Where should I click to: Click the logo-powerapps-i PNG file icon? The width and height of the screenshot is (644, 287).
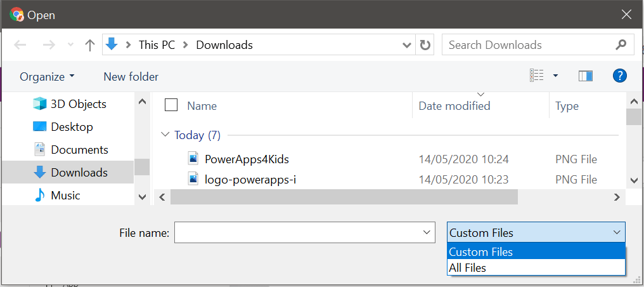(193, 179)
